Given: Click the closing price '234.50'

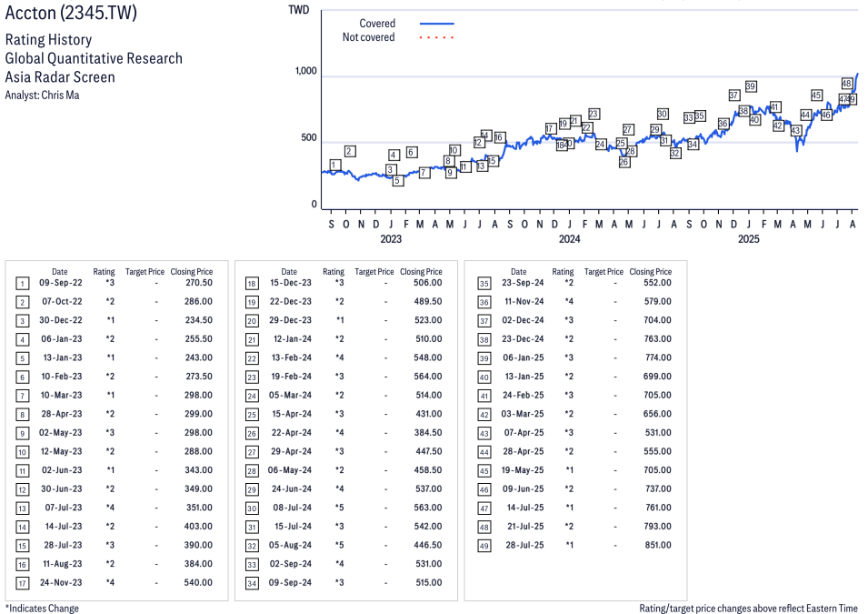Looking at the screenshot, I should [199, 320].
